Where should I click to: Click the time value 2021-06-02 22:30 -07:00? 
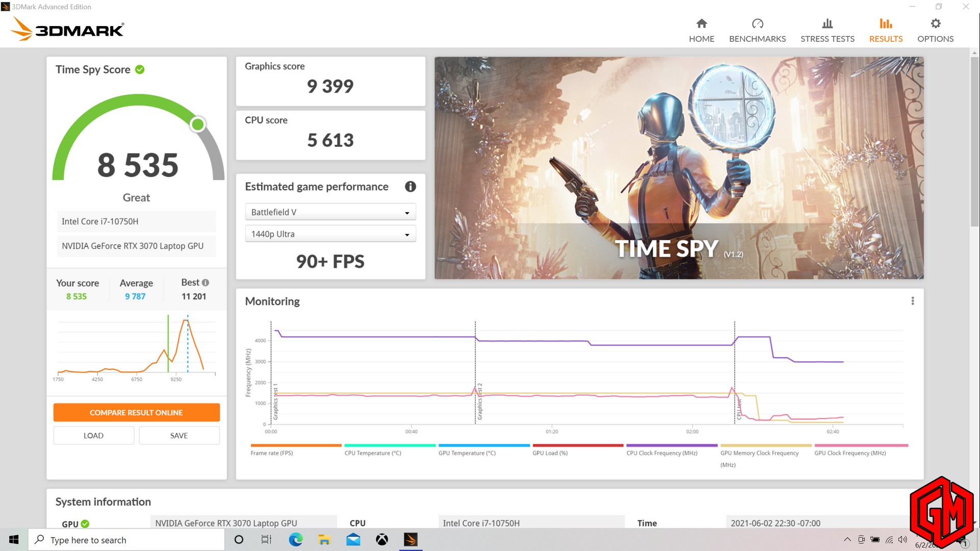click(775, 523)
